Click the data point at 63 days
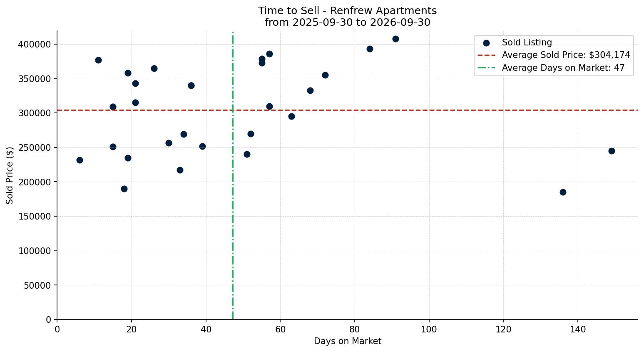 point(291,116)
